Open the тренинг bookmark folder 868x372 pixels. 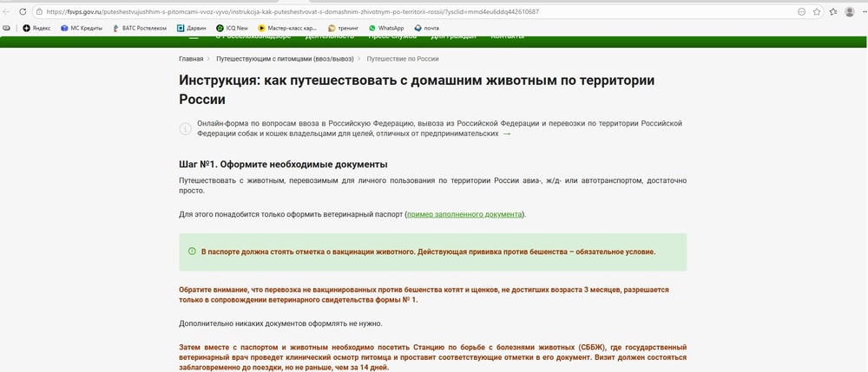(x=343, y=28)
